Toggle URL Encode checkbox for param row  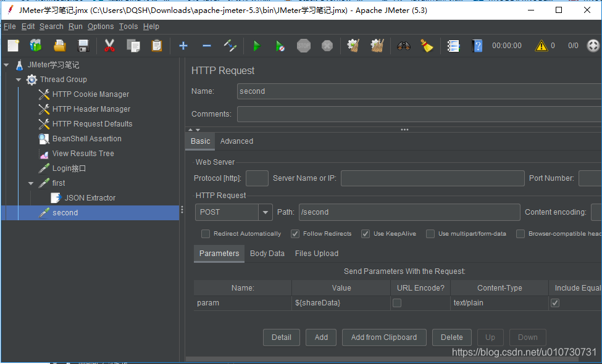397,303
